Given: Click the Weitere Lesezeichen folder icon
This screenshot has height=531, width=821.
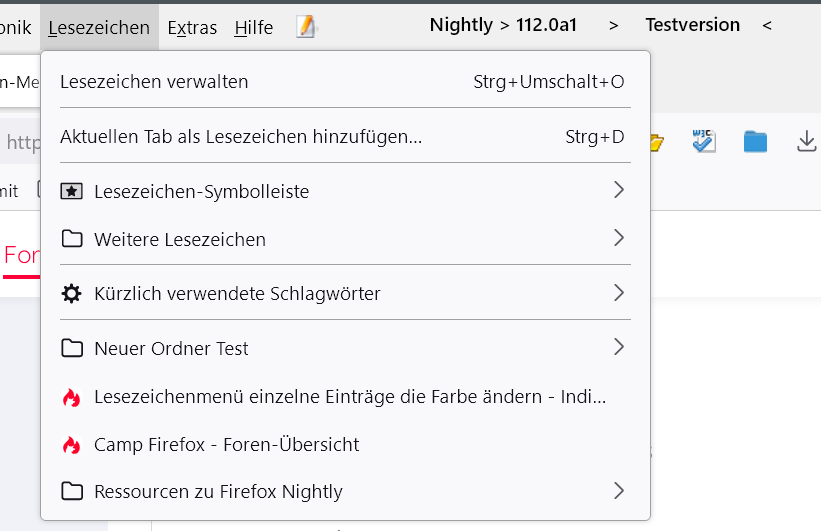Looking at the screenshot, I should (x=71, y=239).
